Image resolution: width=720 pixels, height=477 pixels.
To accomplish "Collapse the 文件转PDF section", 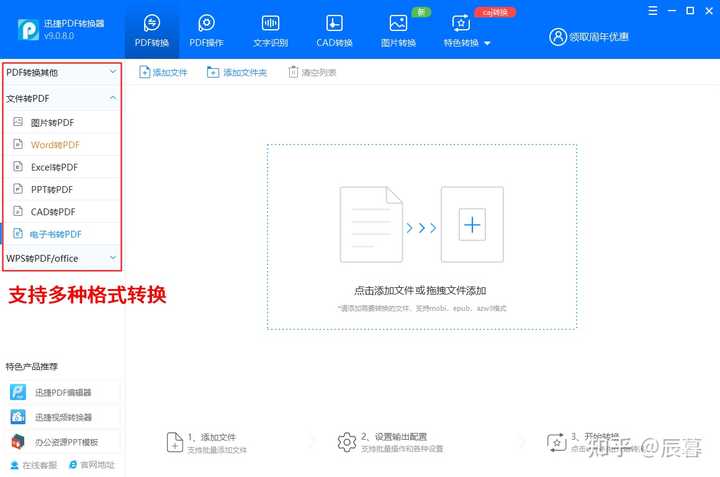I will tap(62, 98).
